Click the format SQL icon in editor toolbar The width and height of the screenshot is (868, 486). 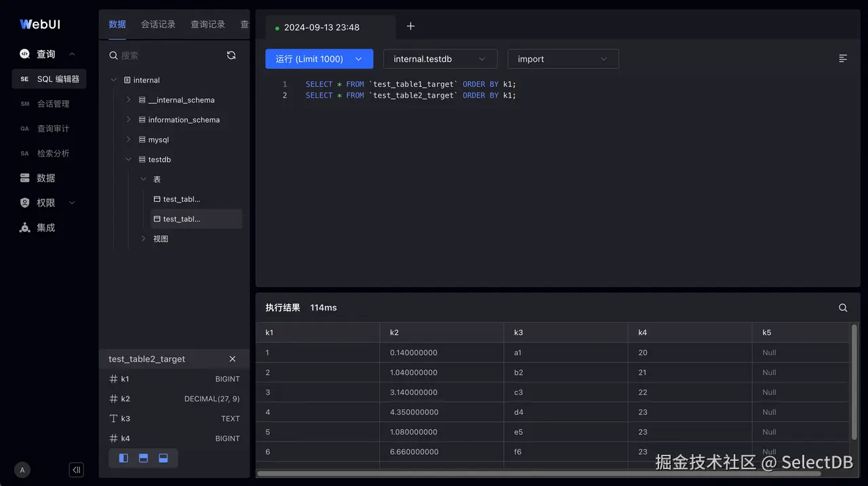coord(843,59)
